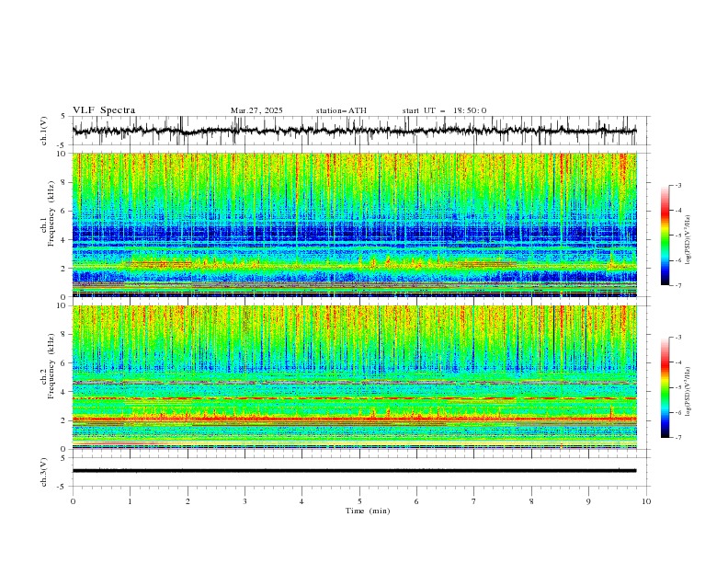Select the date text "Mar.27, 2025"
This screenshot has height=563, width=728.
[x=256, y=110]
